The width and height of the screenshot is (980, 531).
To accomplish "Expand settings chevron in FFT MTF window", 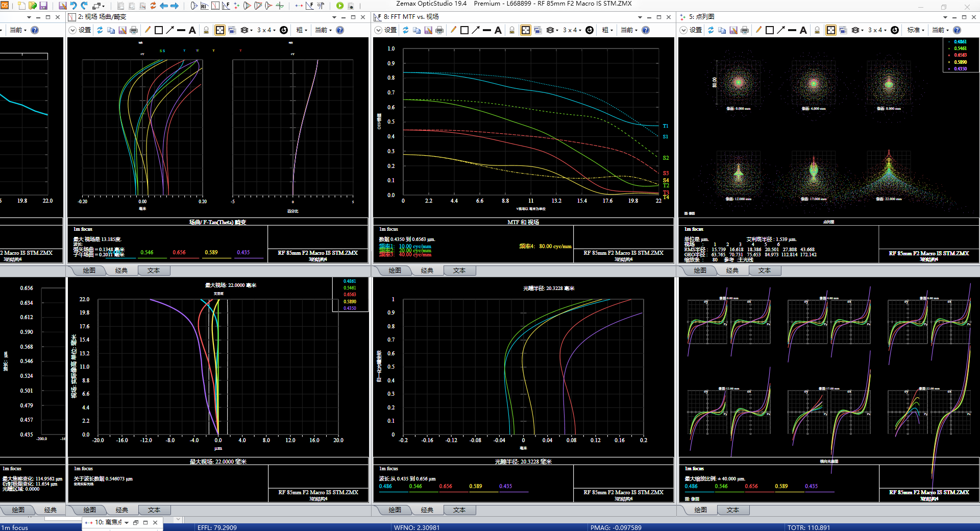I will 378,30.
